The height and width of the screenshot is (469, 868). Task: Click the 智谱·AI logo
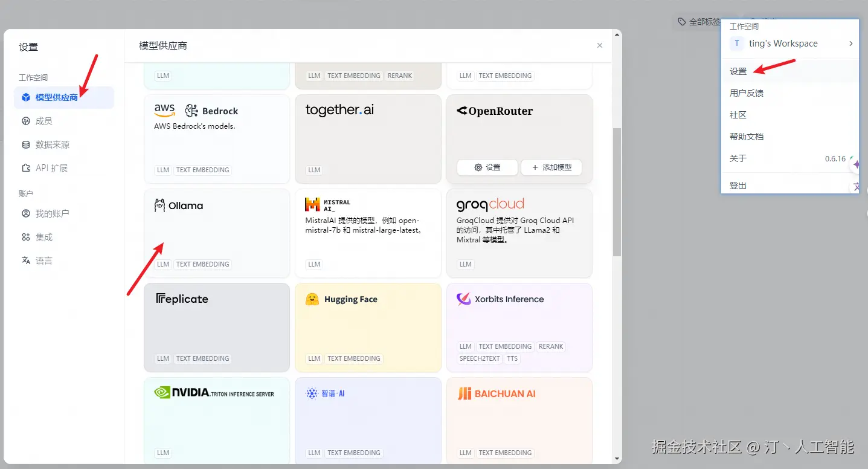tap(325, 393)
